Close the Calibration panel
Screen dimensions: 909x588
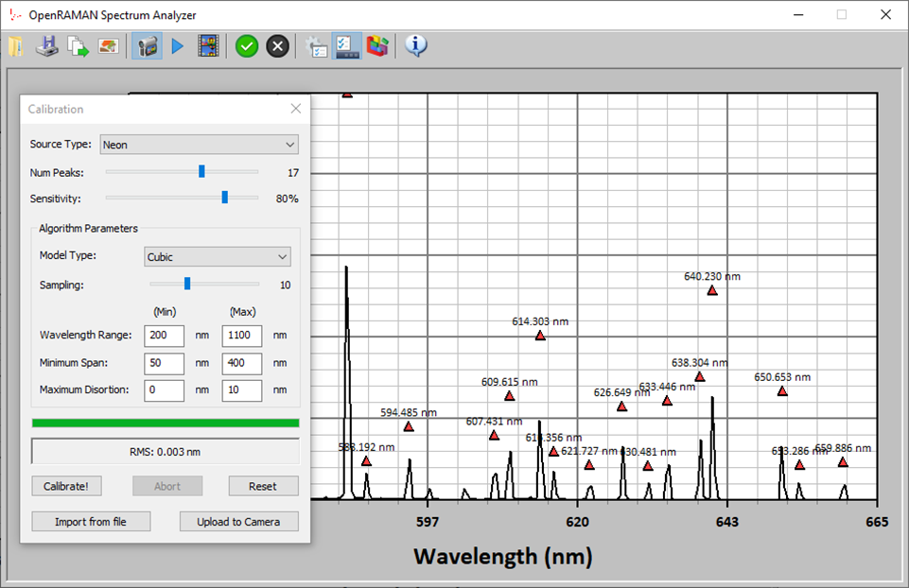[295, 109]
